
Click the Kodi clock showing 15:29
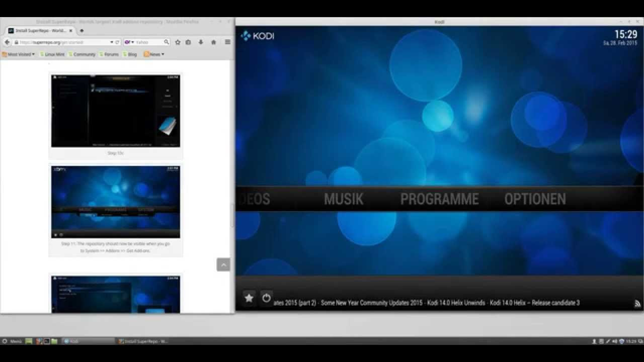click(x=626, y=35)
